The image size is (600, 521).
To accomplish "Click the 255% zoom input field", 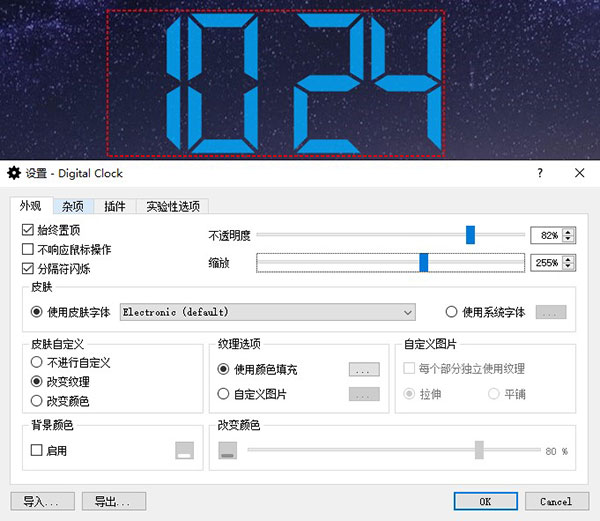I will click(x=547, y=263).
